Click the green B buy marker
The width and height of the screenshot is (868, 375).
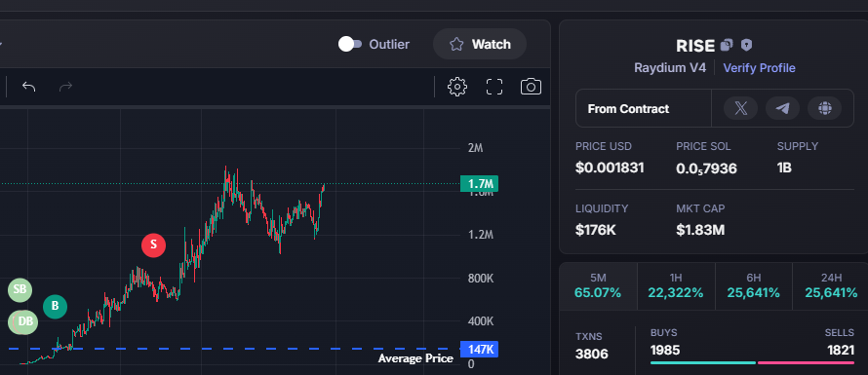[55, 306]
